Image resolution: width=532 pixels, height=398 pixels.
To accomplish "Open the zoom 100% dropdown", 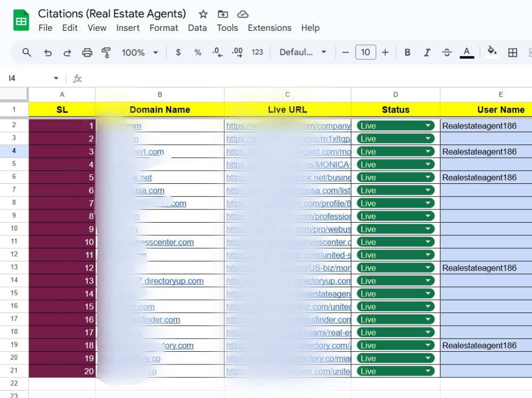I will 140,53.
